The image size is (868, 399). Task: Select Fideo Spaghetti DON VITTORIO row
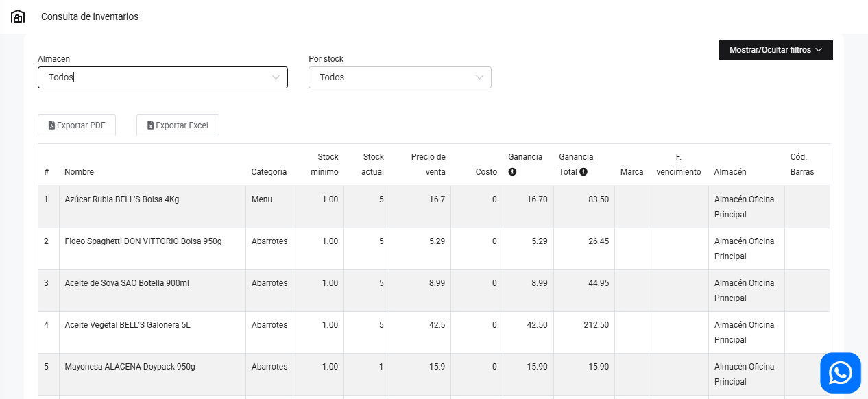point(143,241)
